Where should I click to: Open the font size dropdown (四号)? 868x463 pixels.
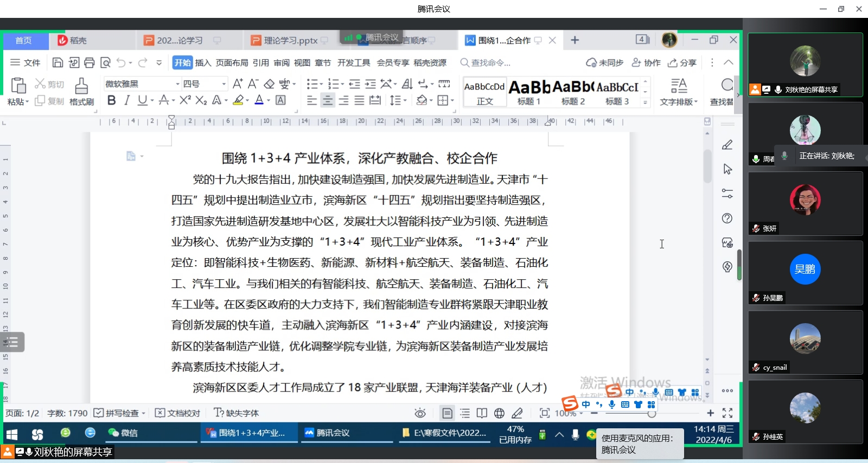coord(224,84)
